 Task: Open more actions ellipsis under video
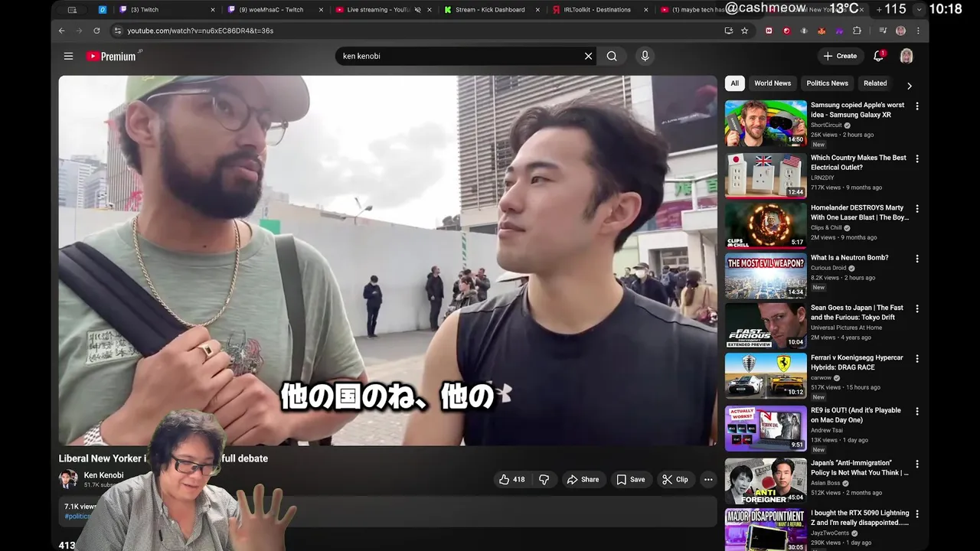click(708, 480)
